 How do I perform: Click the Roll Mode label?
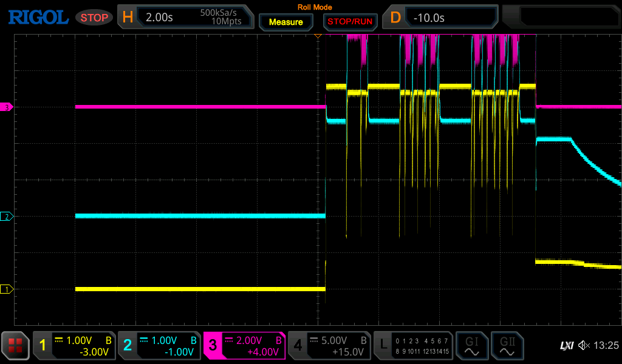(x=315, y=7)
